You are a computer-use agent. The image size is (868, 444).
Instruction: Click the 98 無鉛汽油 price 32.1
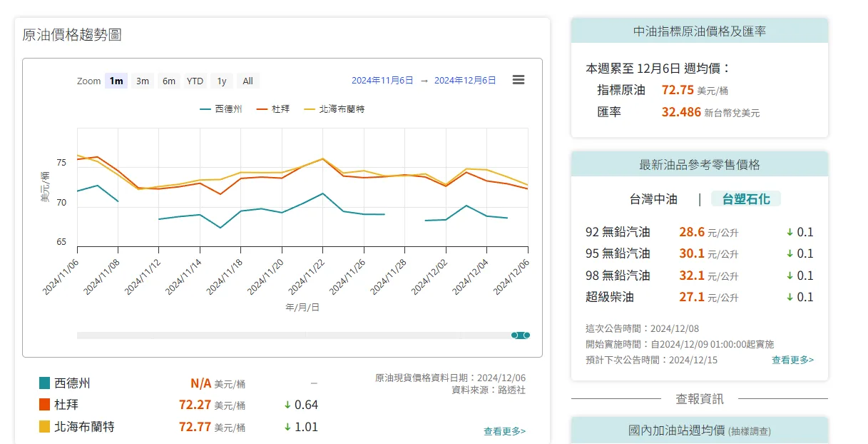[692, 276]
